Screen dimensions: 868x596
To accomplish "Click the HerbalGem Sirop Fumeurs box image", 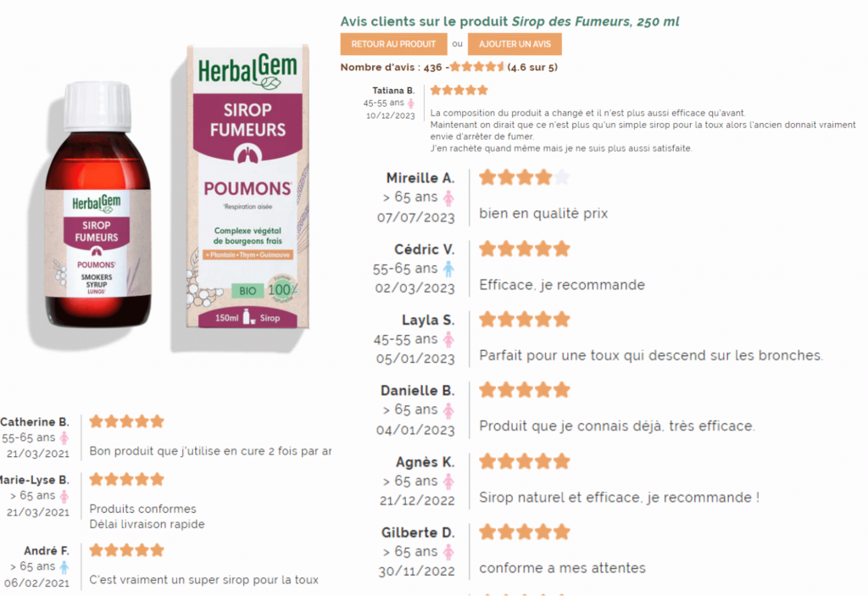I will (x=248, y=187).
